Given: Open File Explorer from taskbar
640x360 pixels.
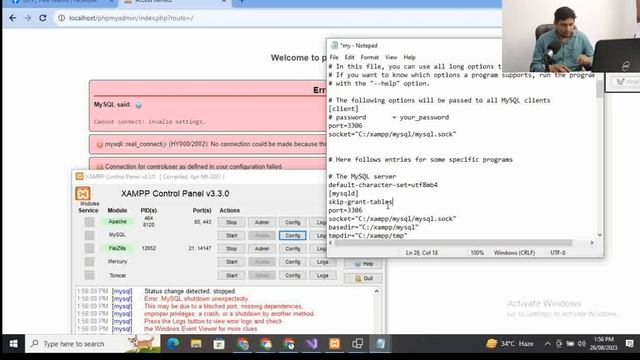Looking at the screenshot, I should coord(196,344).
